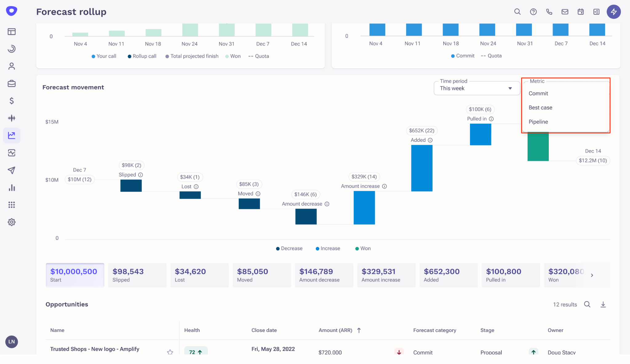Open the Forecast rollup page icon in sidebar

(12, 135)
